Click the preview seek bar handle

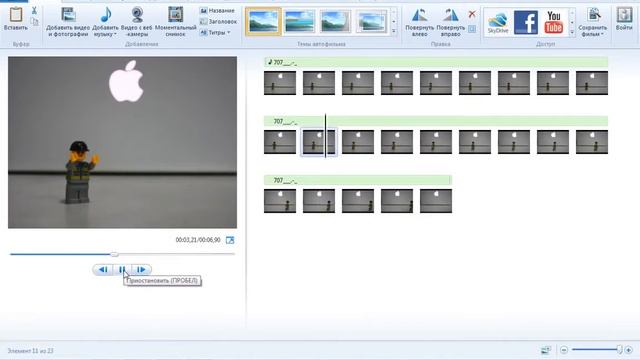click(115, 254)
